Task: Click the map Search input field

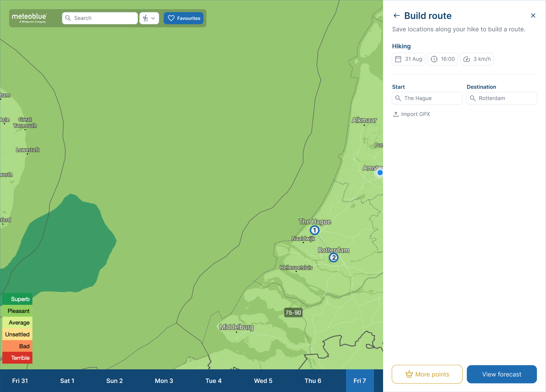Action: [x=100, y=18]
